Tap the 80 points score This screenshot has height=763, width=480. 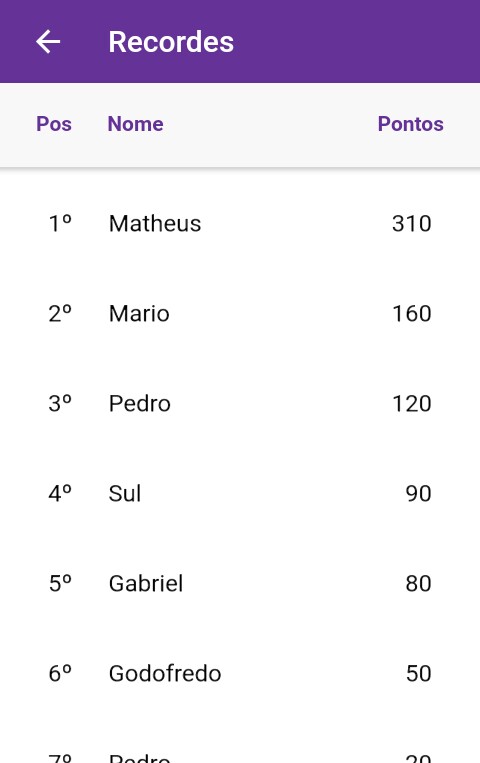418,583
